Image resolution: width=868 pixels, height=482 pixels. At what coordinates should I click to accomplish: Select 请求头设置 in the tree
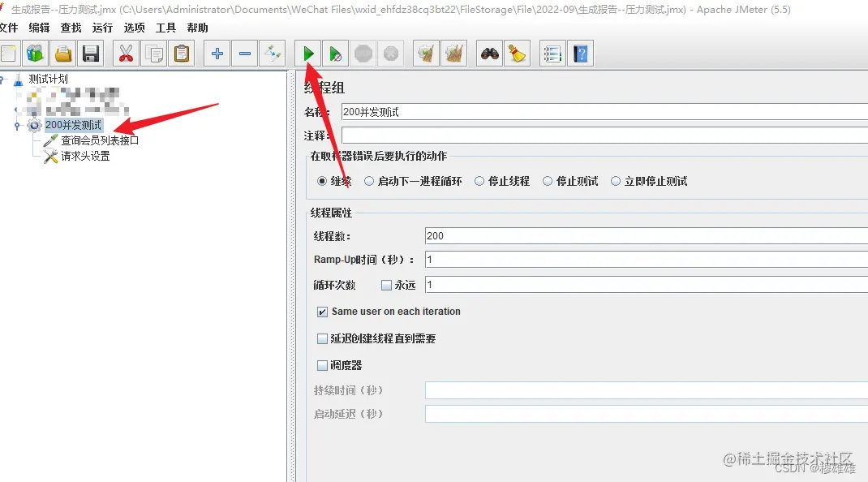tap(85, 157)
